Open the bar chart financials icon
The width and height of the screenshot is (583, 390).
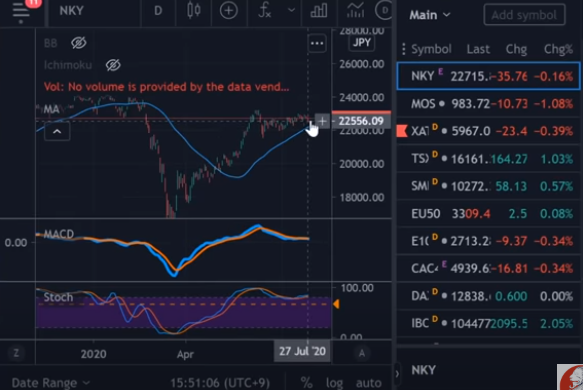(319, 10)
